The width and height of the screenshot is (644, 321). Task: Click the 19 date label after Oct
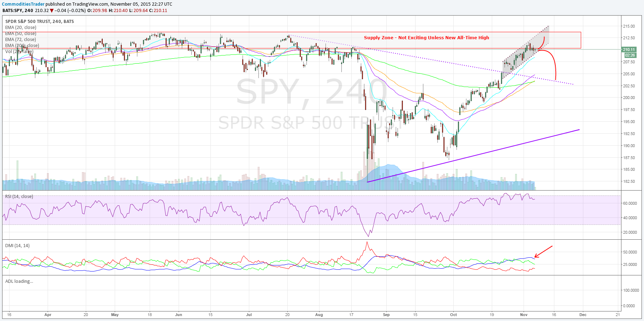(x=492, y=315)
